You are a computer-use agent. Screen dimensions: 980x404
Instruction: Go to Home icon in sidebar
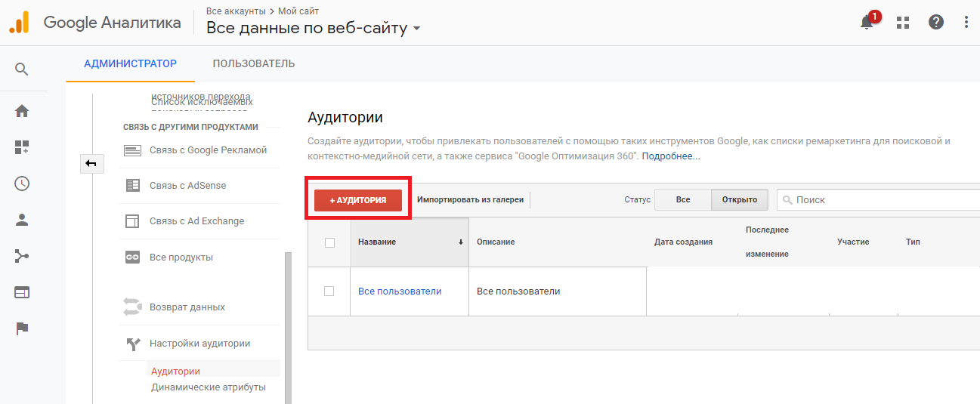[22, 111]
